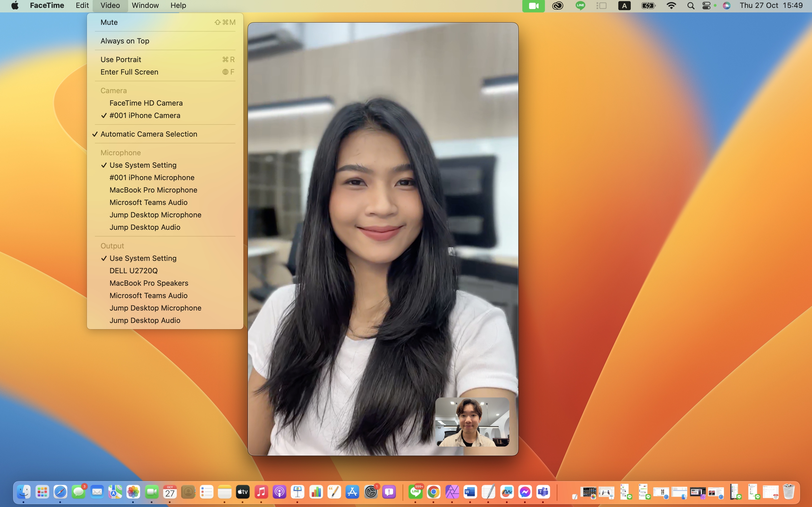Click the self-view video thumbnail

[472, 422]
